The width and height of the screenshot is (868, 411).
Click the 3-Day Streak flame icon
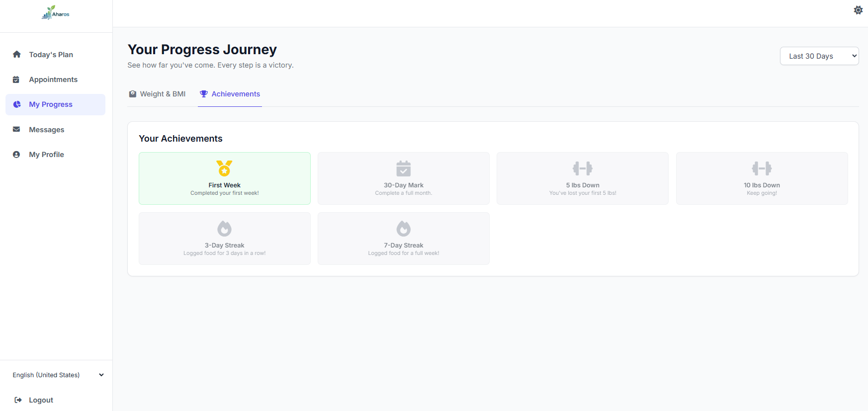pos(225,229)
